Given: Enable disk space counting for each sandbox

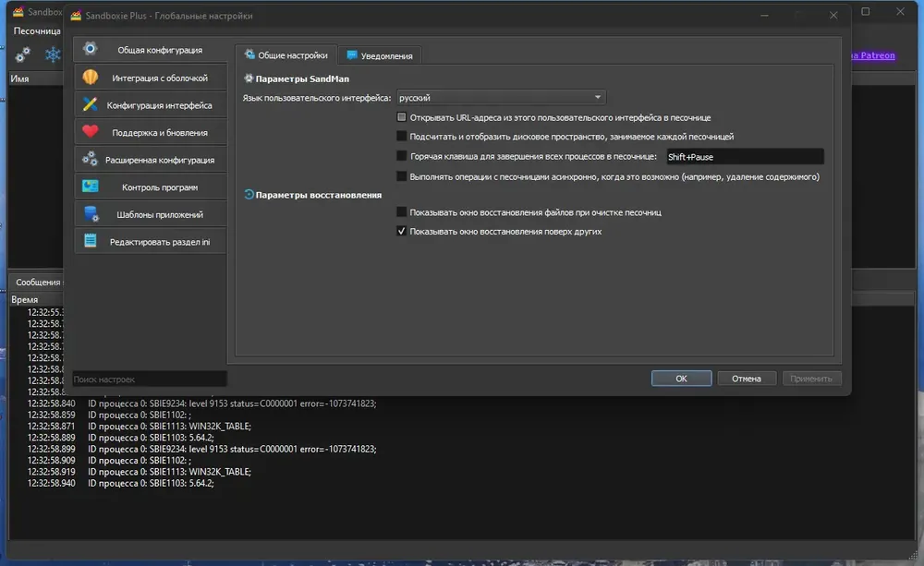Looking at the screenshot, I should [x=401, y=136].
